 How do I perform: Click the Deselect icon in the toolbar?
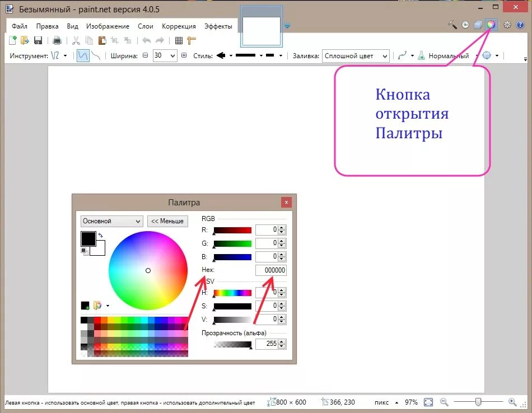(x=128, y=40)
